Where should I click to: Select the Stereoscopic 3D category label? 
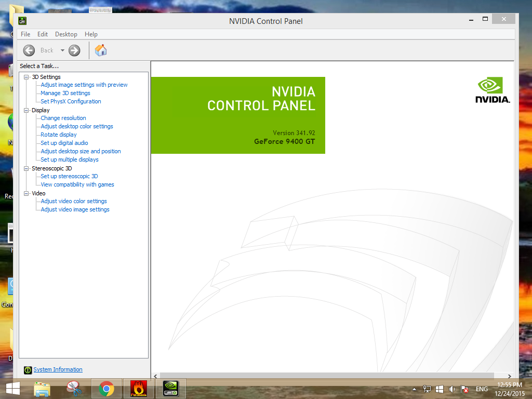(x=52, y=168)
